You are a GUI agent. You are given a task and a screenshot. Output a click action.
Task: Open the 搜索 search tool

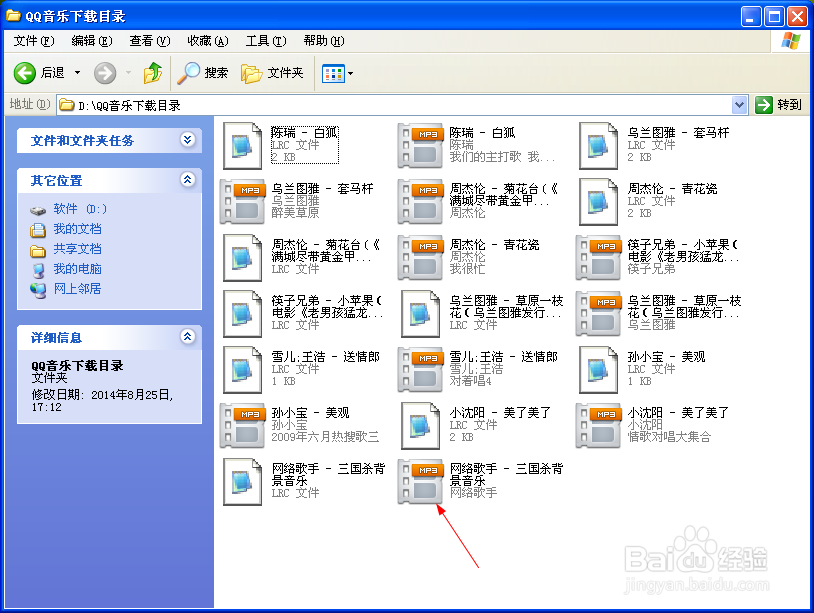(203, 73)
